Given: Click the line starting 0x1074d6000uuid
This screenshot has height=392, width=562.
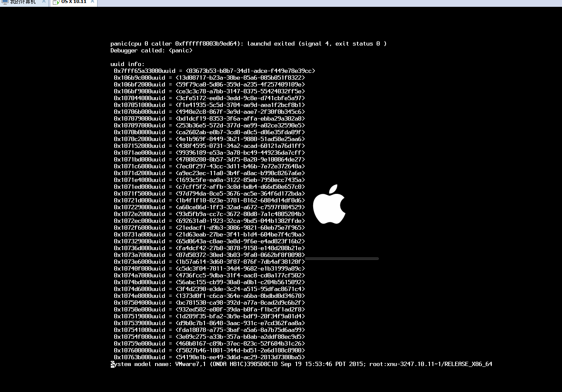Looking at the screenshot, I should [209, 289].
